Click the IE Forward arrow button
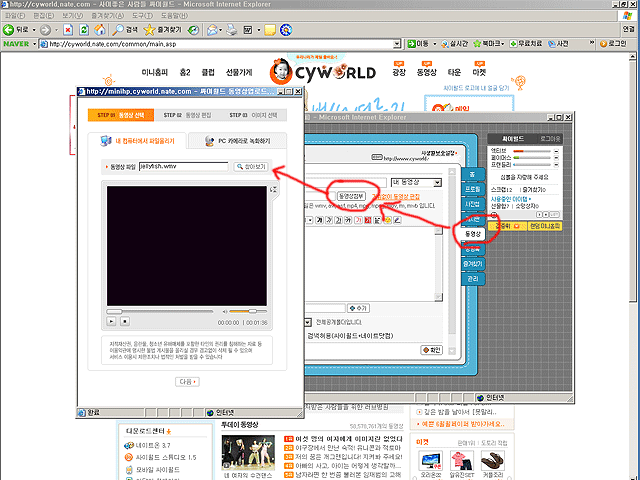This screenshot has height=480, width=640. pos(45,30)
